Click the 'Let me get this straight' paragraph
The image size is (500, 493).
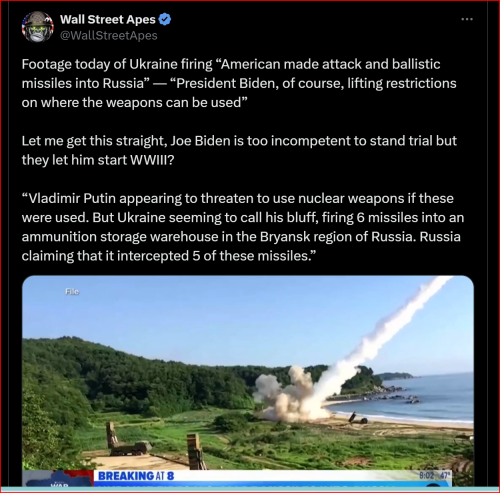(x=239, y=150)
